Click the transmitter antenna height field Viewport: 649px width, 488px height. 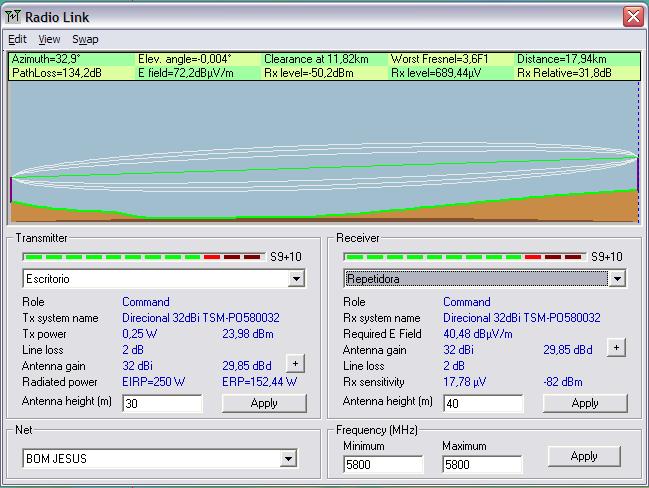(x=161, y=403)
